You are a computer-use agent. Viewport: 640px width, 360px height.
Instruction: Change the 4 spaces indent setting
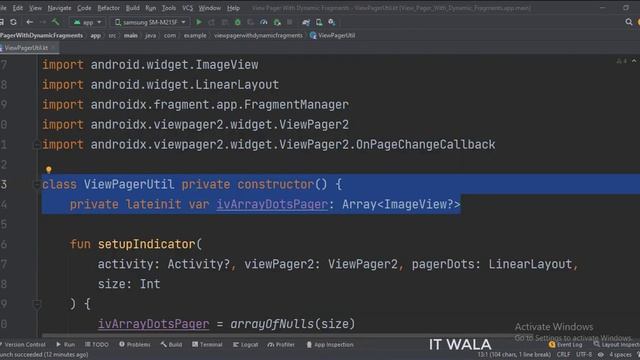tap(620, 354)
